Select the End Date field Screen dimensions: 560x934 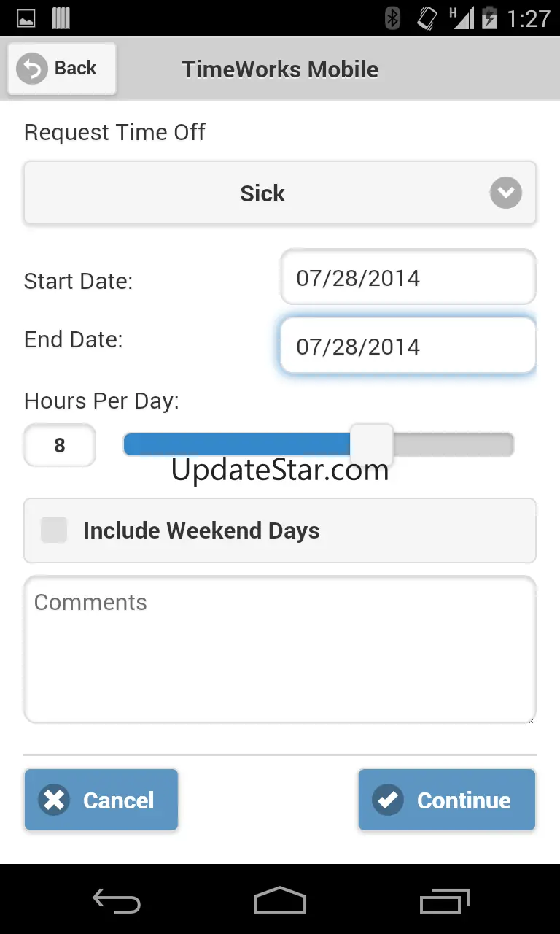pyautogui.click(x=408, y=346)
